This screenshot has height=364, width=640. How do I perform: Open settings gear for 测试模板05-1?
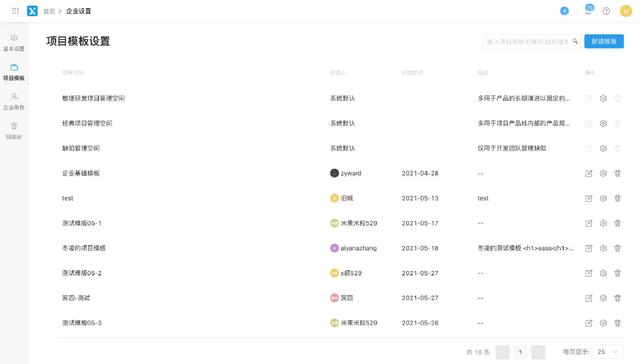(x=603, y=223)
